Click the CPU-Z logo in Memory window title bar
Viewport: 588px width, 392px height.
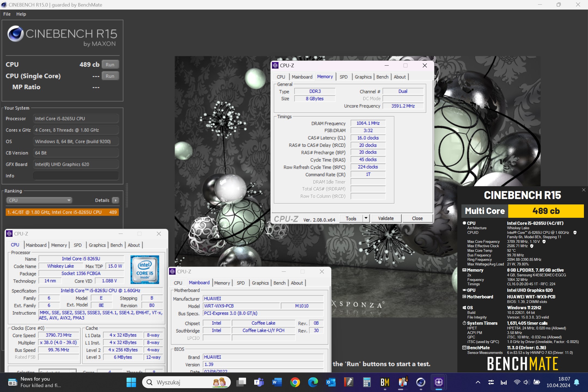(x=275, y=65)
